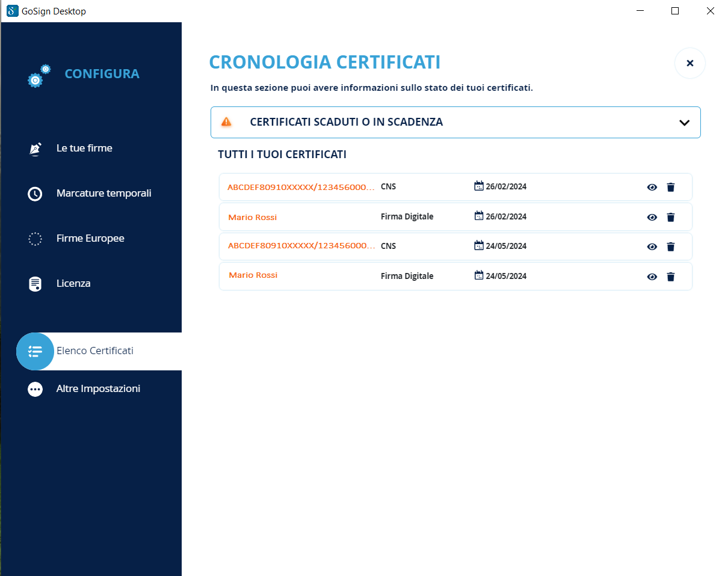This screenshot has height=576, width=728.
Task: Delete the CNS certificate dated 24/05/2024
Action: click(x=671, y=247)
